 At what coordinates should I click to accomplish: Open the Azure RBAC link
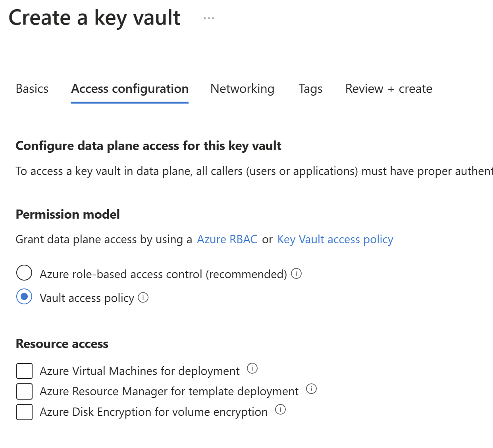pos(227,239)
